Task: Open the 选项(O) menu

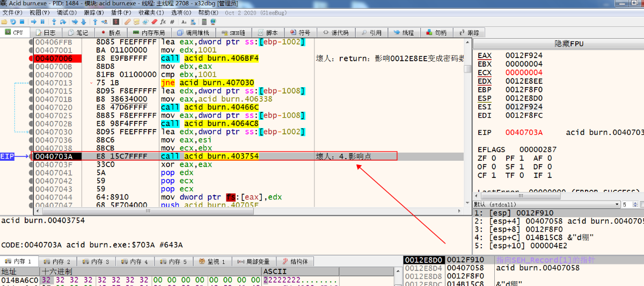Action: pos(182,12)
